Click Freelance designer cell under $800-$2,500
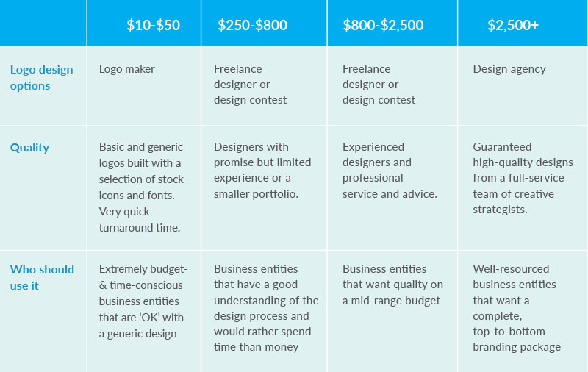Viewport: 588px width, 372px height. 379,85
